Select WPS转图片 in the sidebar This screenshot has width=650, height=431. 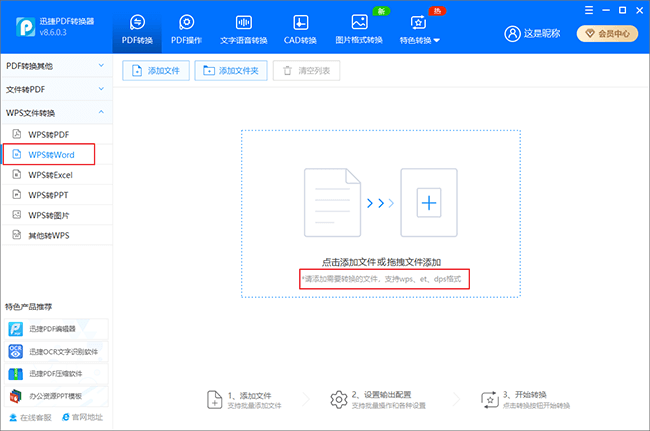[57, 215]
